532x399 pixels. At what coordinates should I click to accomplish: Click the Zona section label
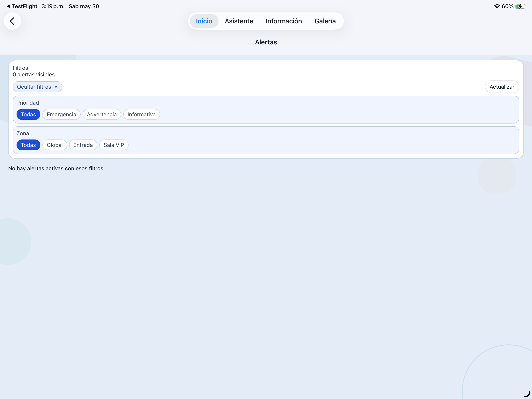click(x=23, y=133)
